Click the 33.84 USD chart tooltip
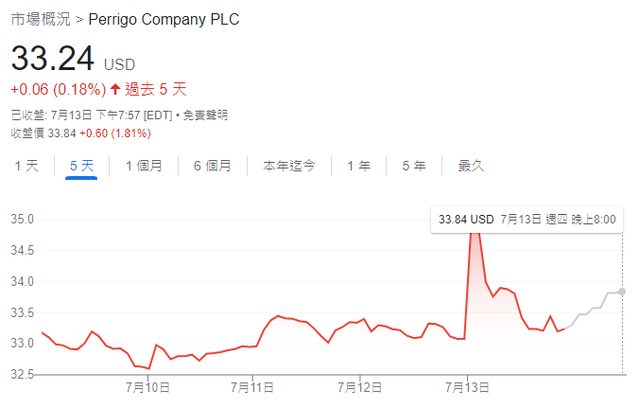Screen dimensions: 640x408 [528, 219]
